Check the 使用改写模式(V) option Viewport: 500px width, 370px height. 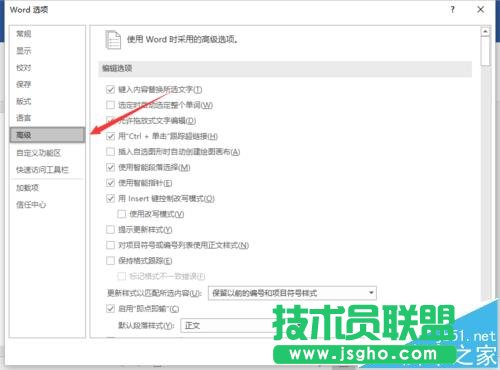[122, 214]
